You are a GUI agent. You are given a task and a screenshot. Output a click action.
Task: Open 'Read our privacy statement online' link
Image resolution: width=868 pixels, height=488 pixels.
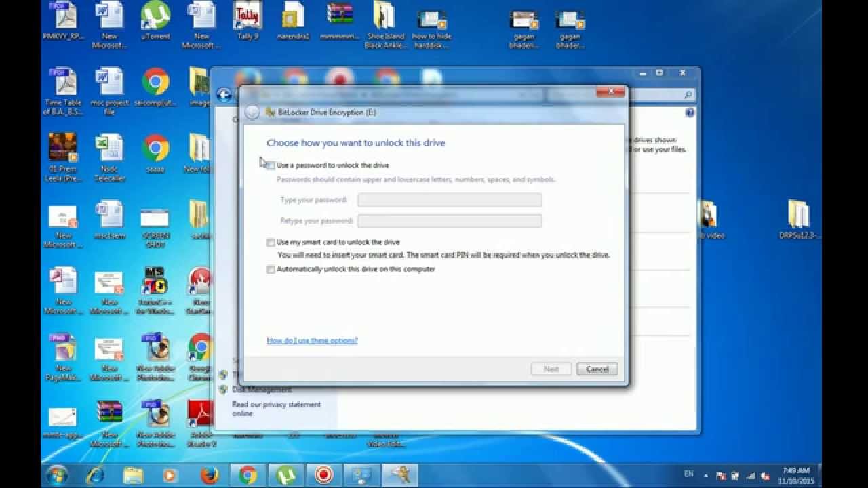coord(277,409)
